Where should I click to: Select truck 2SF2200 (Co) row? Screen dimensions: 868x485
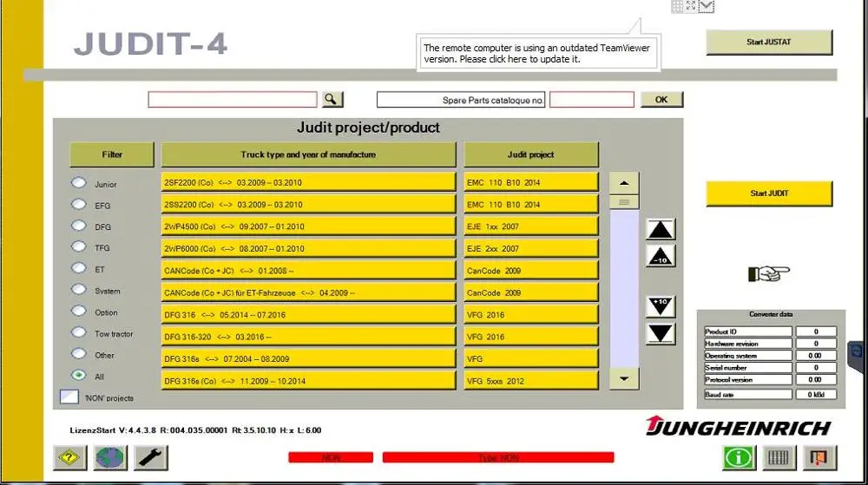tap(308, 182)
